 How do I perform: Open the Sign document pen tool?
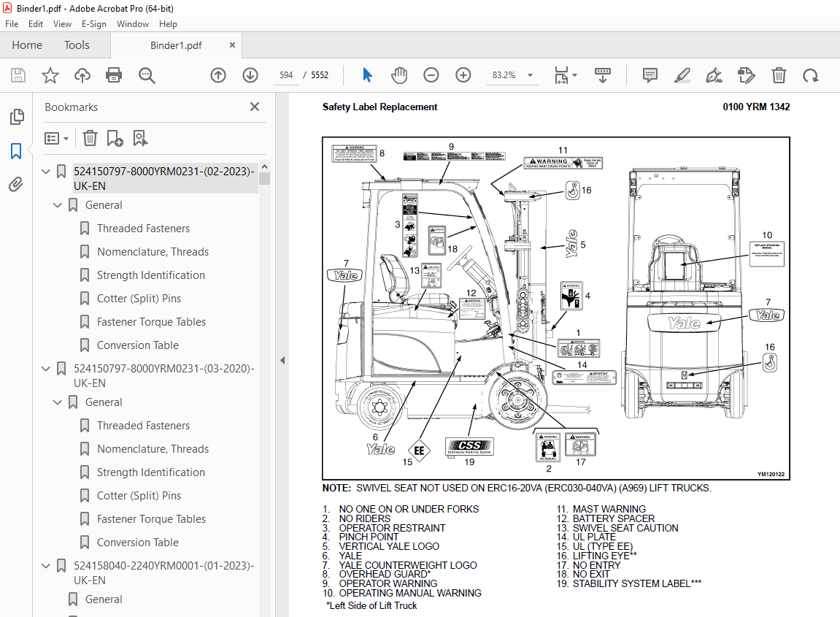pos(714,75)
